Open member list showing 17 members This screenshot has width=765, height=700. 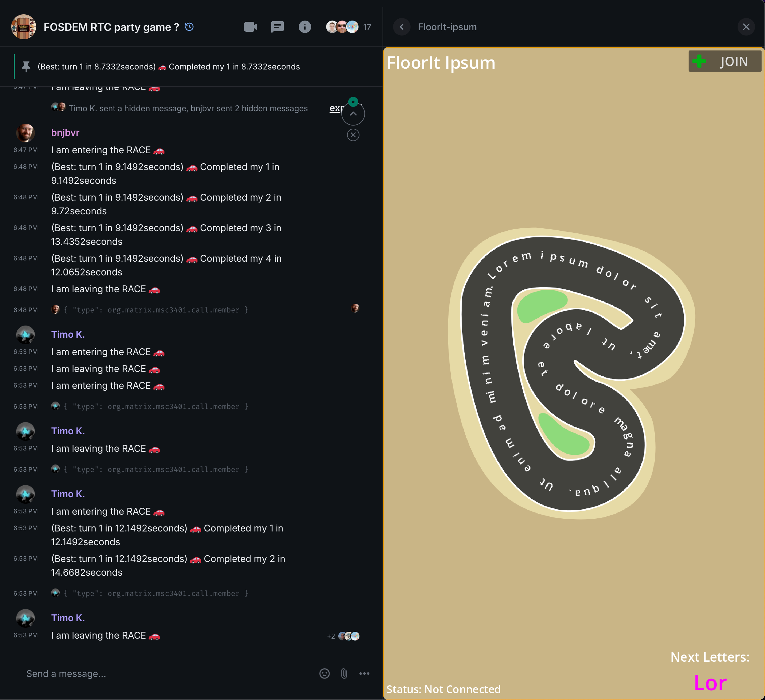[348, 27]
